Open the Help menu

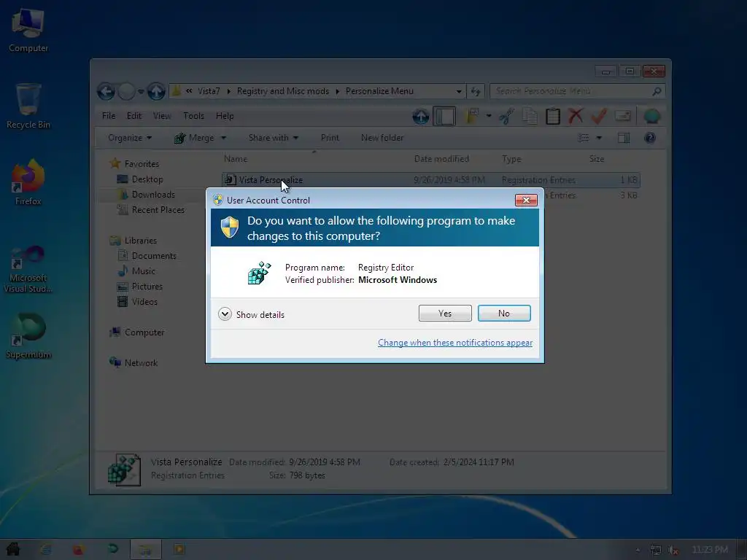(225, 116)
